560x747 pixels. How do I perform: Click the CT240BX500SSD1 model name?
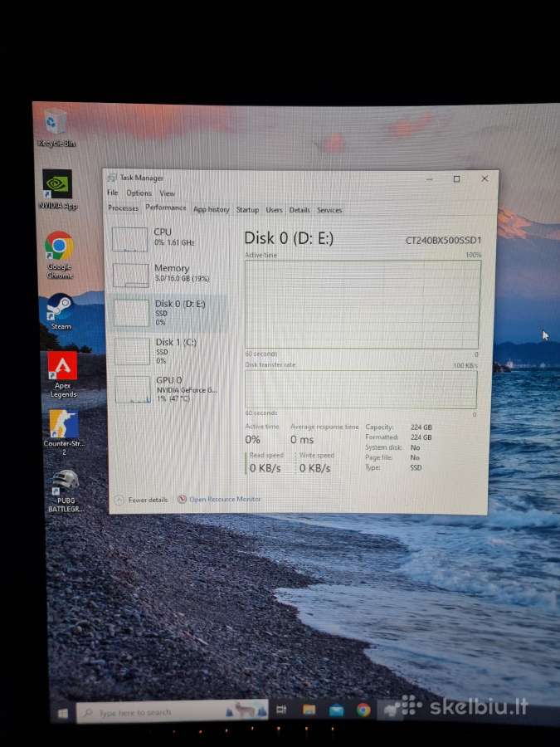pos(443,240)
